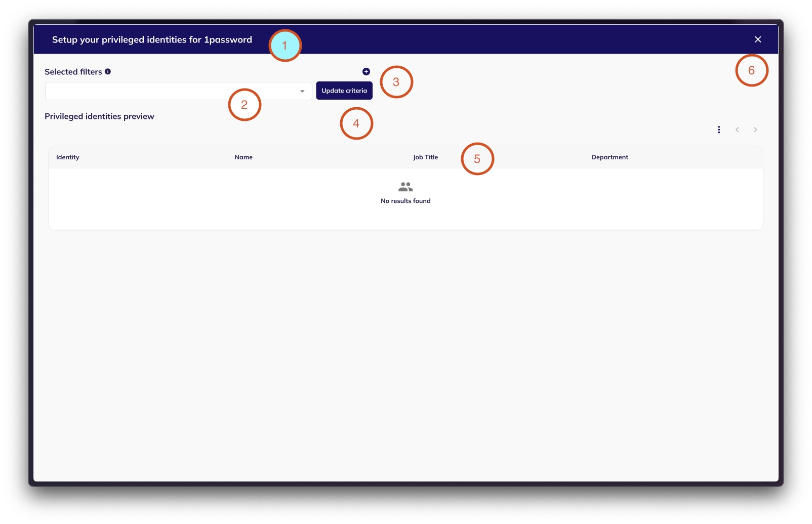Close the privileged identities setup dialog

point(758,39)
